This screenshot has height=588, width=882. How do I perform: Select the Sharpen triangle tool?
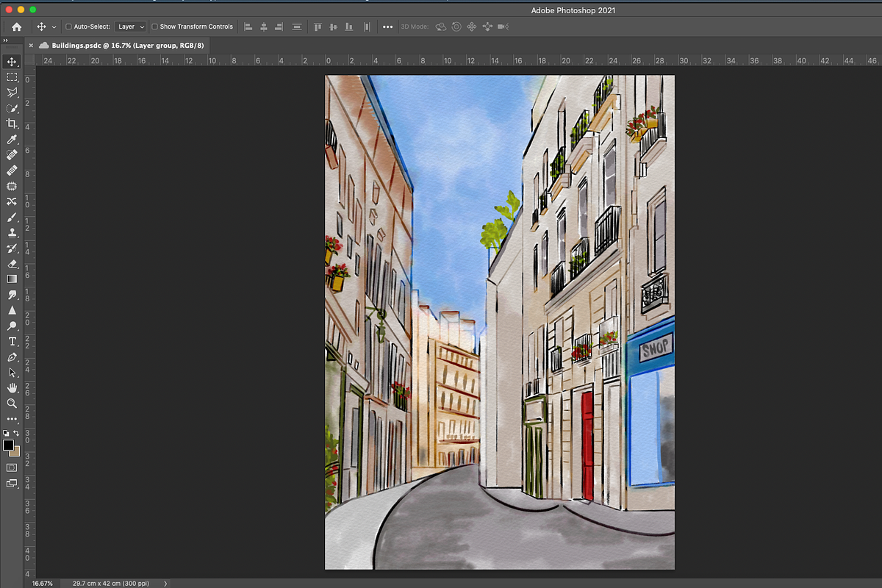pos(12,310)
